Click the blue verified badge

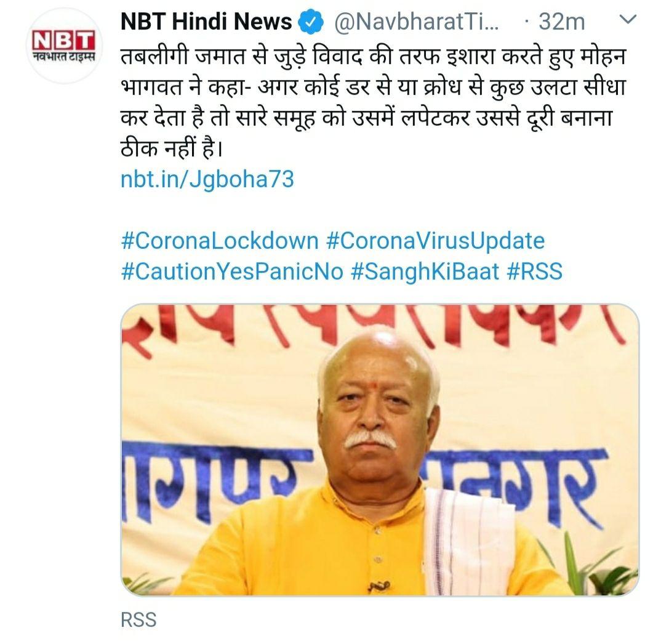click(x=311, y=22)
